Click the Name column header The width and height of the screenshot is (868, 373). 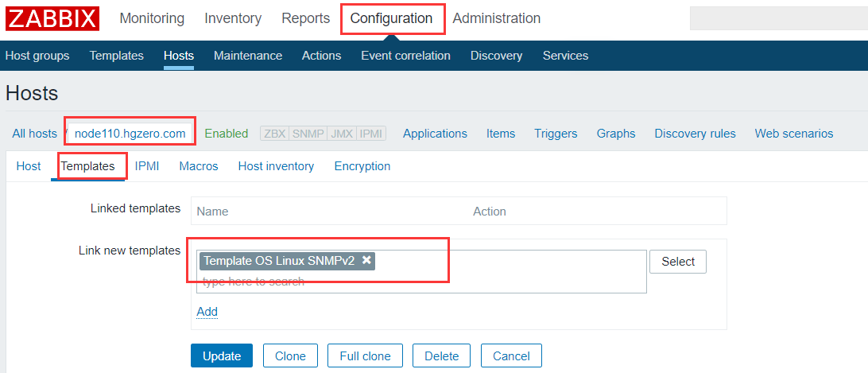tap(212, 212)
